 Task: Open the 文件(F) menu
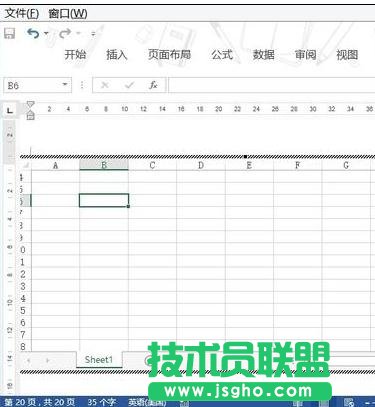pyautogui.click(x=22, y=13)
